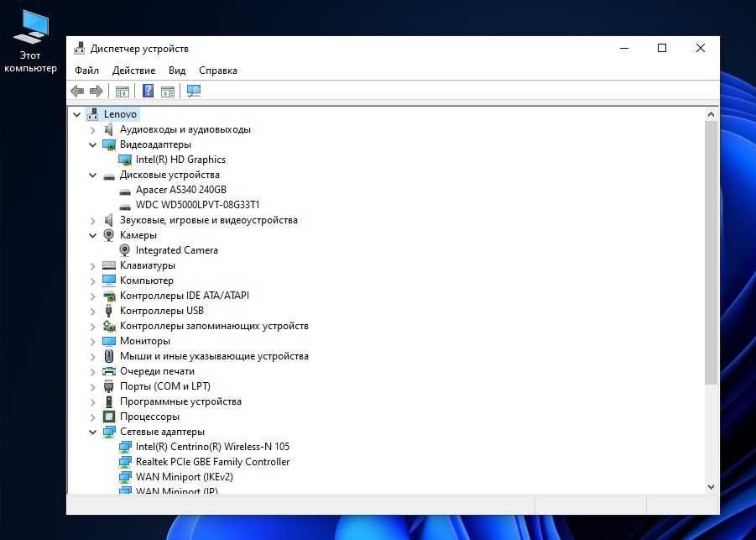756x540 pixels.
Task: Click the scan for hardware changes monitor icon
Action: 194,91
